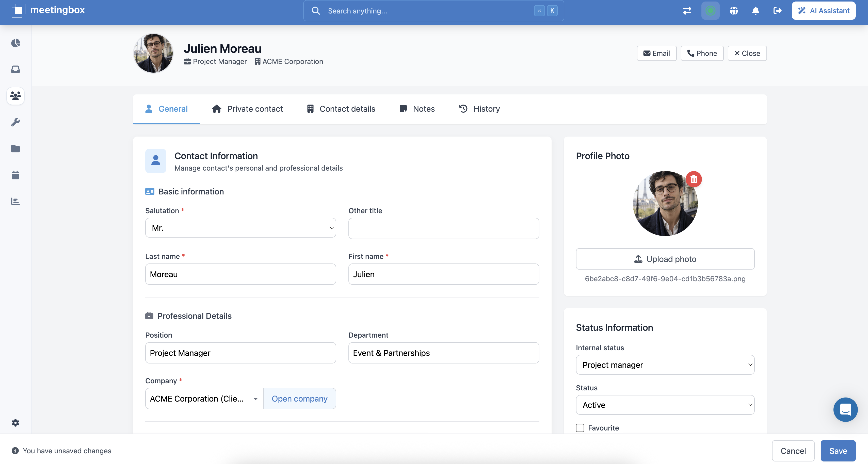
Task: Click the First name field Julien
Action: click(x=443, y=274)
